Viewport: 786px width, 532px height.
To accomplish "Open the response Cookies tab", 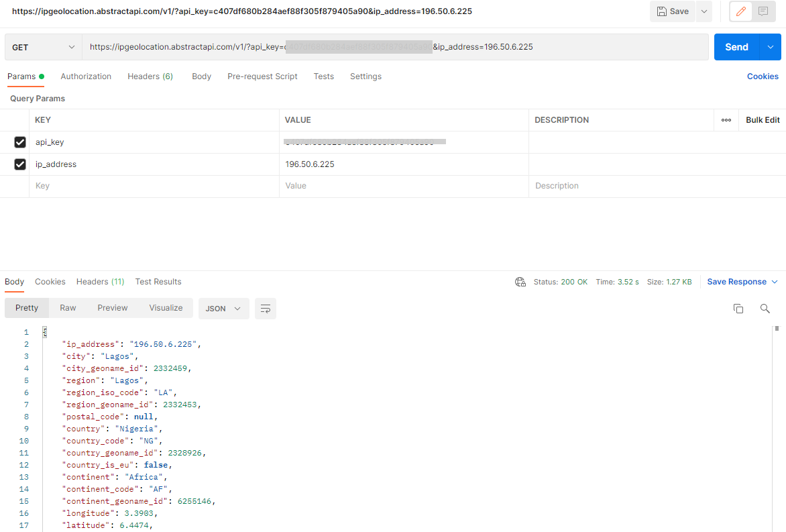I will (x=50, y=282).
